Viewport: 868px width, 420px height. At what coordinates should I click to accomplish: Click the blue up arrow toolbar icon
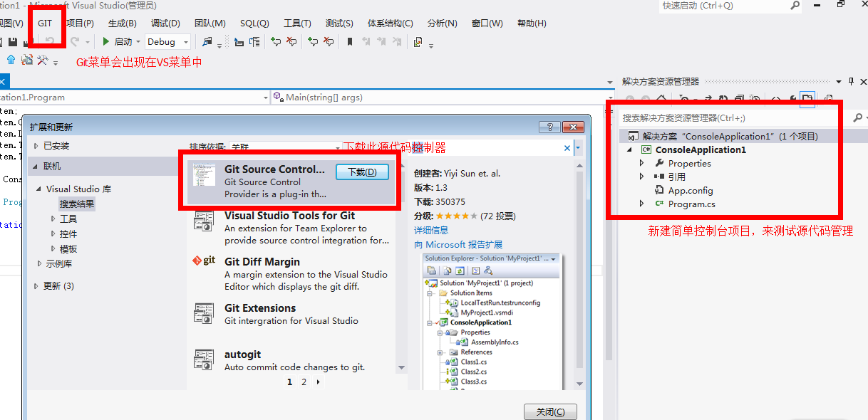11,60
